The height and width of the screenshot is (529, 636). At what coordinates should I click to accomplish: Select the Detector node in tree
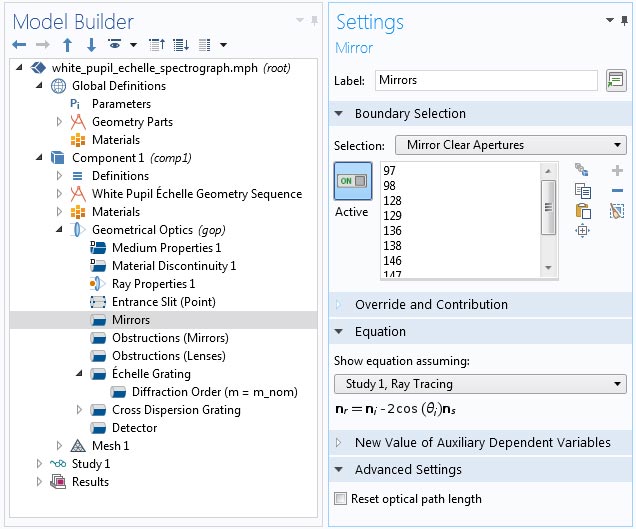(x=134, y=428)
